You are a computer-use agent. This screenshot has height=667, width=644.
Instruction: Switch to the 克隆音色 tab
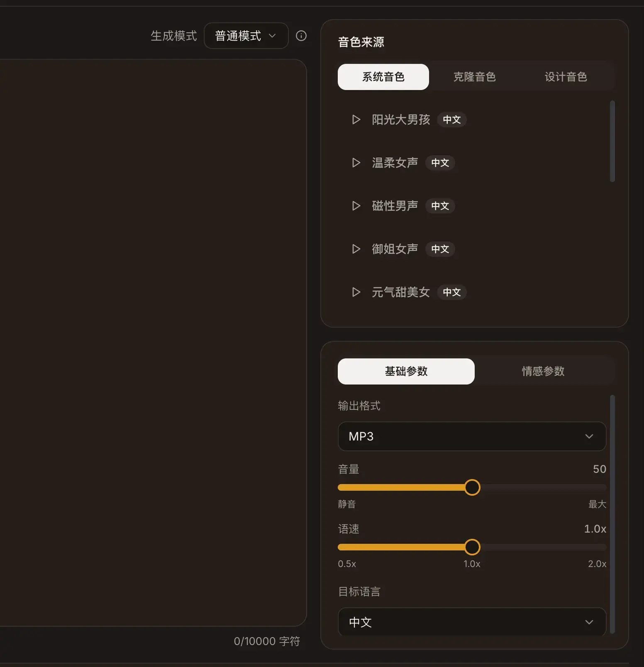click(x=474, y=77)
